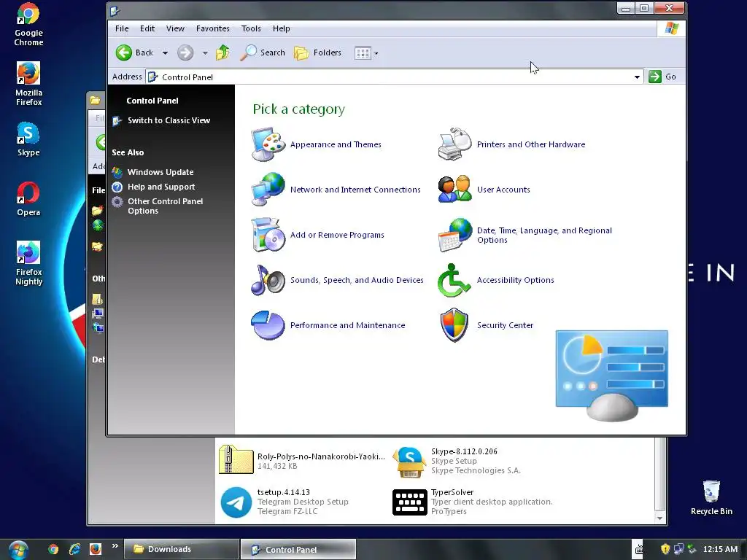Click the Security Center text link
Image resolution: width=747 pixels, height=560 pixels.
click(x=505, y=325)
